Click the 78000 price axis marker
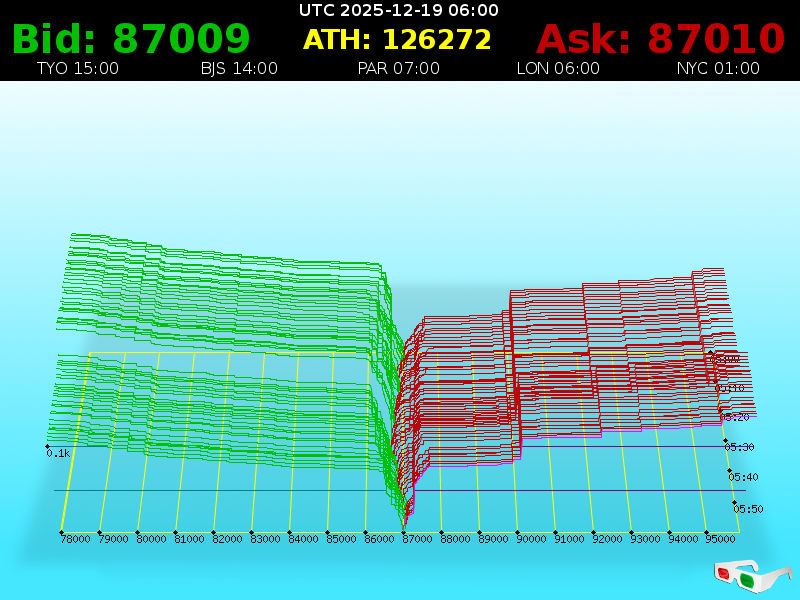The height and width of the screenshot is (600, 800). [75, 539]
